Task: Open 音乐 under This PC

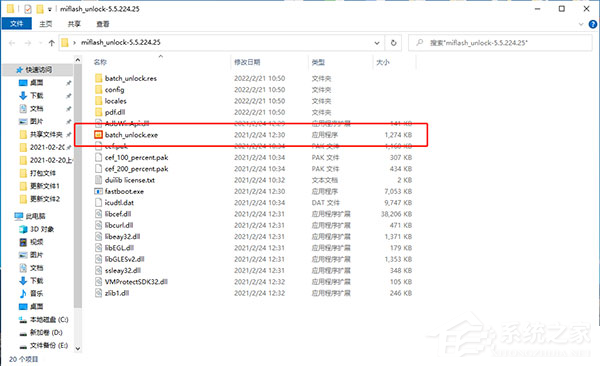Action: (37, 294)
